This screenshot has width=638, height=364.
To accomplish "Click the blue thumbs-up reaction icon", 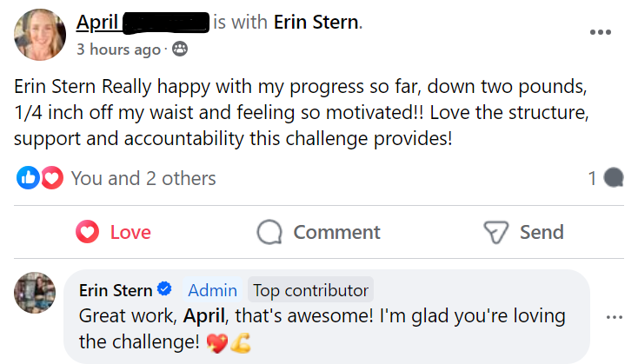I will click(28, 178).
